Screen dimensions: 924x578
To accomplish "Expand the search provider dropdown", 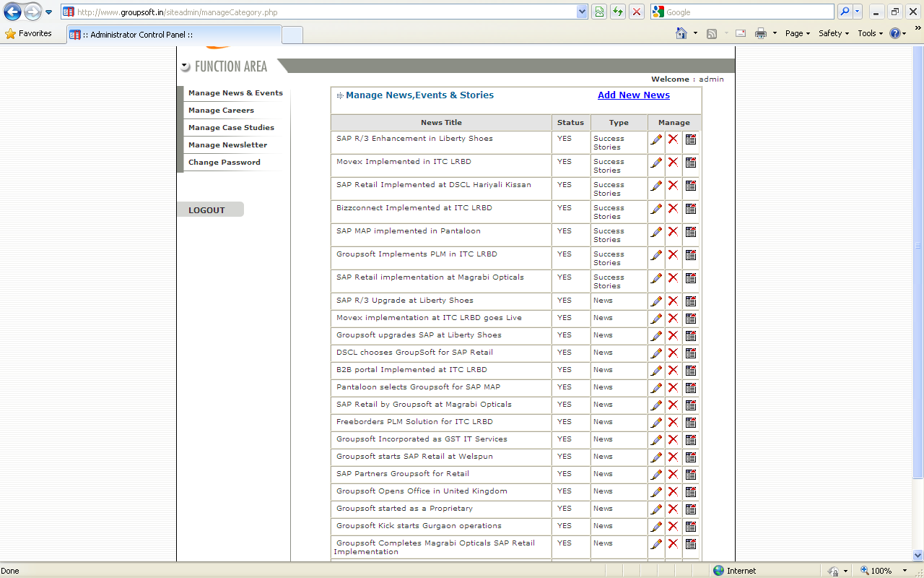I will 858,12.
